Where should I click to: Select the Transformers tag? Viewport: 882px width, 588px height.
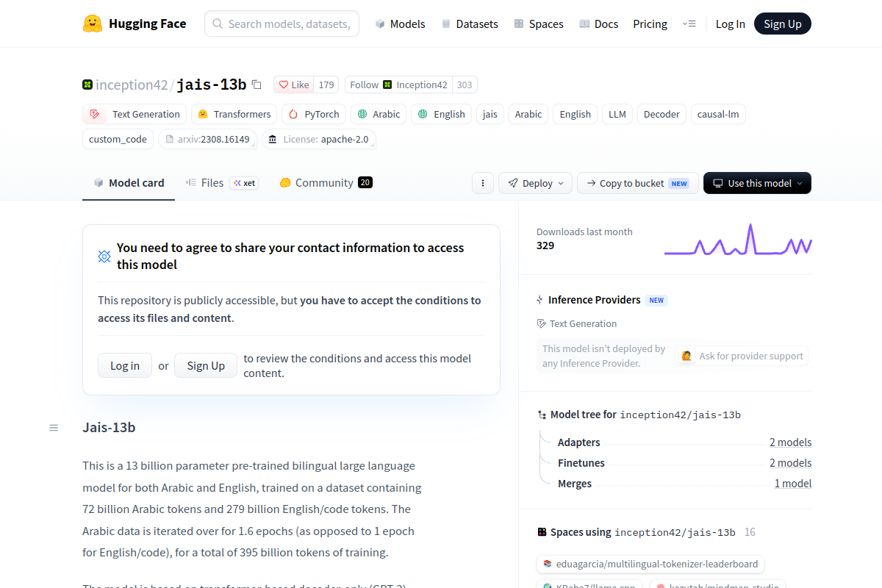pos(234,114)
